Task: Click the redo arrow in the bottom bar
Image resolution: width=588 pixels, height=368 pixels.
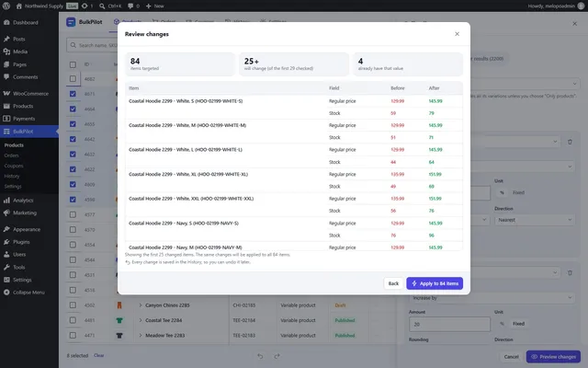Action: 277,356
